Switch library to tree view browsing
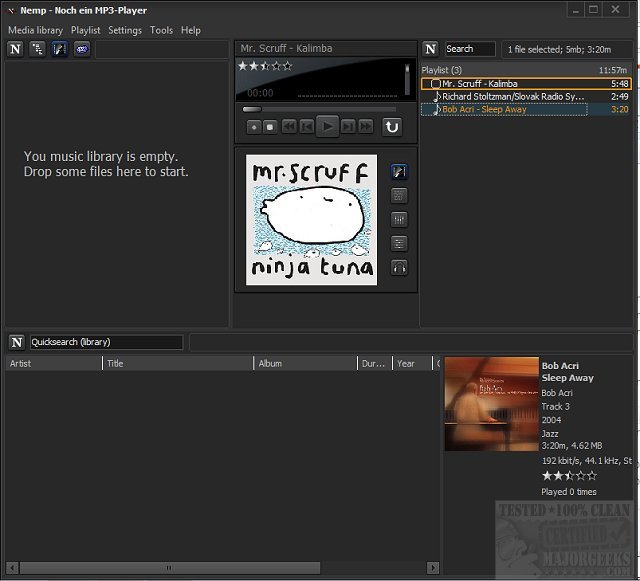 (x=37, y=48)
